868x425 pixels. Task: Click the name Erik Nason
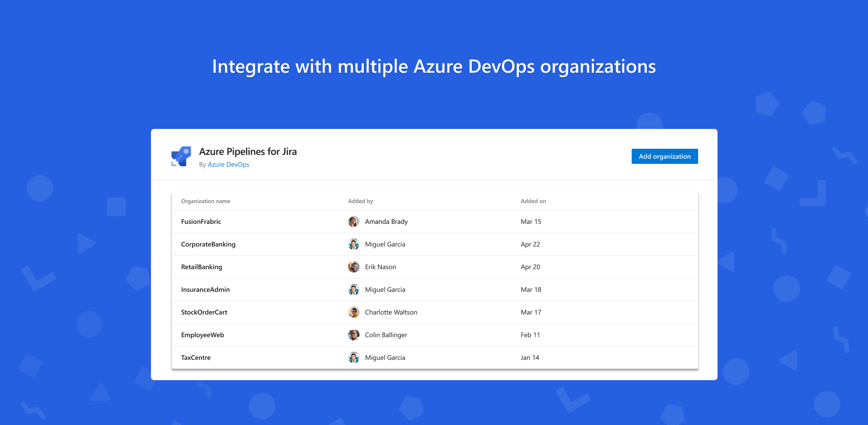(381, 267)
